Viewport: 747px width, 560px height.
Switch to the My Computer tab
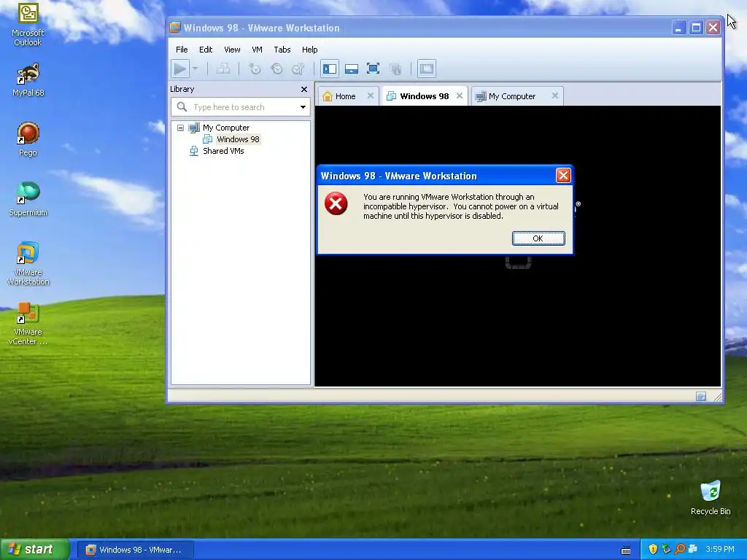click(511, 96)
